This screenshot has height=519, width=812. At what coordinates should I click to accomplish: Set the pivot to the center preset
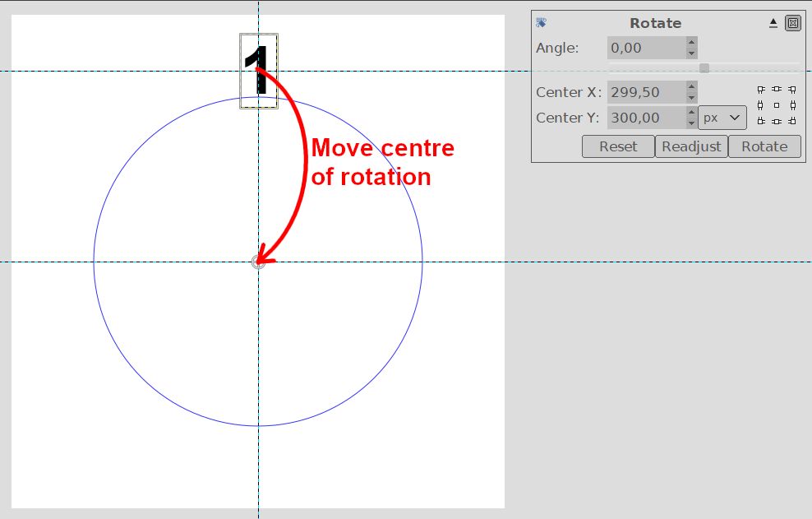coord(777,105)
